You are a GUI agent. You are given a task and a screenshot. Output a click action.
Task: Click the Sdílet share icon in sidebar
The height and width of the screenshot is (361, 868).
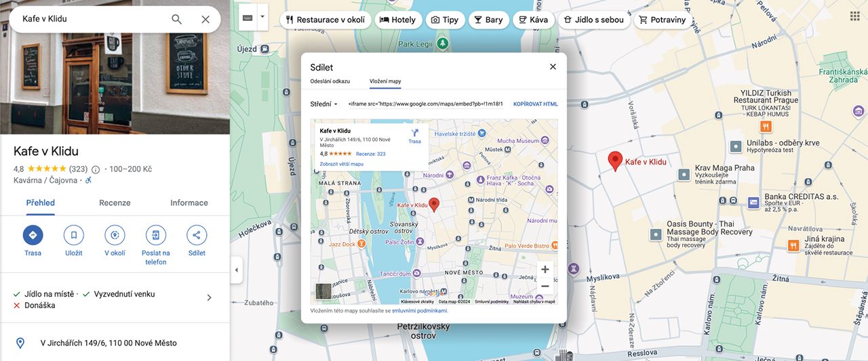pos(197,235)
